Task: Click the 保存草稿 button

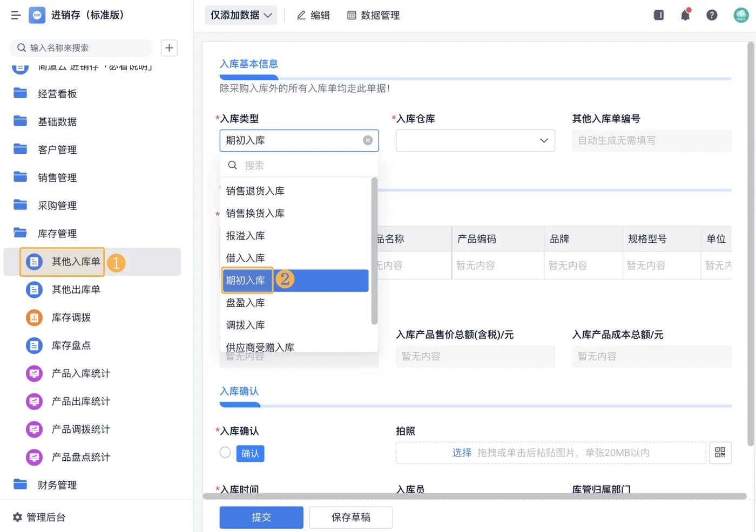Action: coord(350,517)
